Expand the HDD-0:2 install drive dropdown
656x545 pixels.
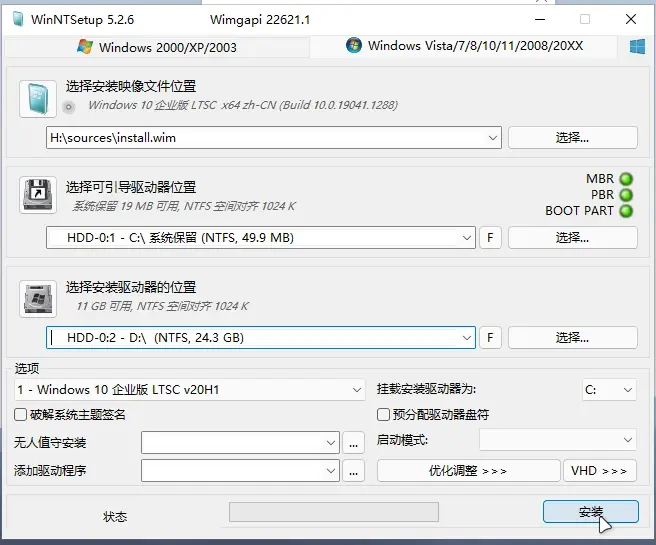click(x=467, y=338)
